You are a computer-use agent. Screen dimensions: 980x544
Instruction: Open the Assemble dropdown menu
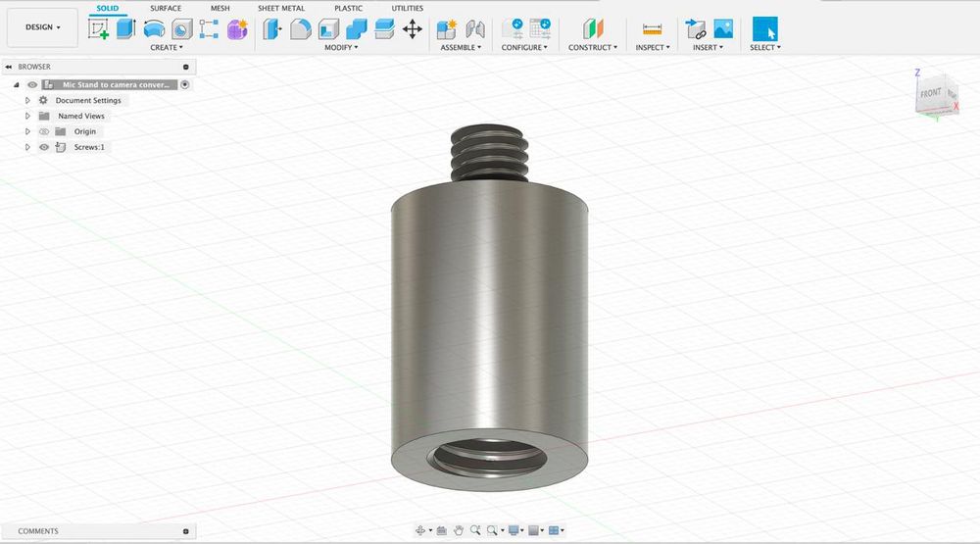point(461,47)
